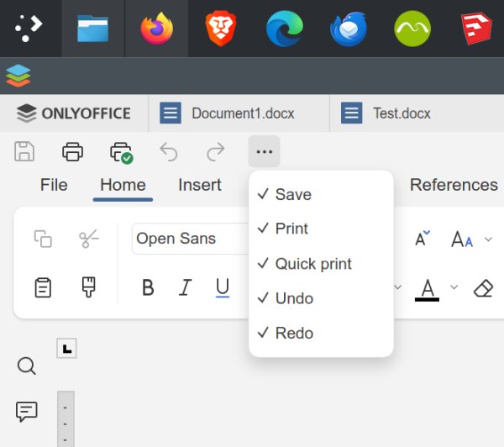Click the Undo arrow icon
The height and width of the screenshot is (447, 504).
click(169, 151)
